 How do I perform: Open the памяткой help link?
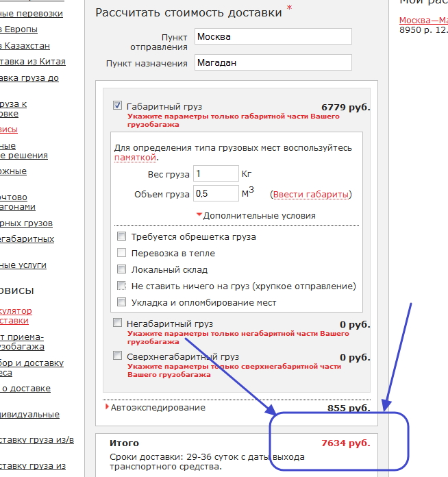coord(136,158)
